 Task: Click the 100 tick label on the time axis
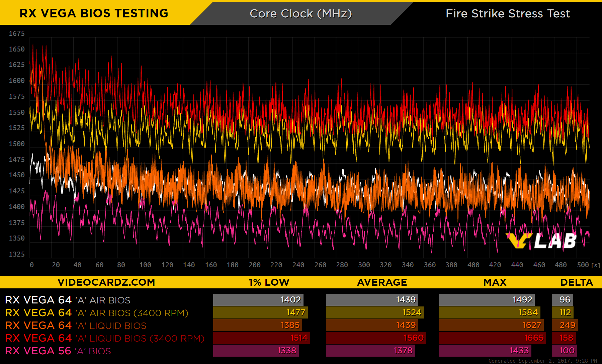tap(145, 265)
